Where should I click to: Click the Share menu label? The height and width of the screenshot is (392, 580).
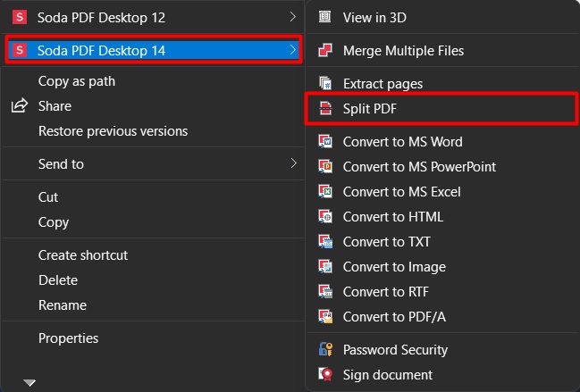[55, 106]
